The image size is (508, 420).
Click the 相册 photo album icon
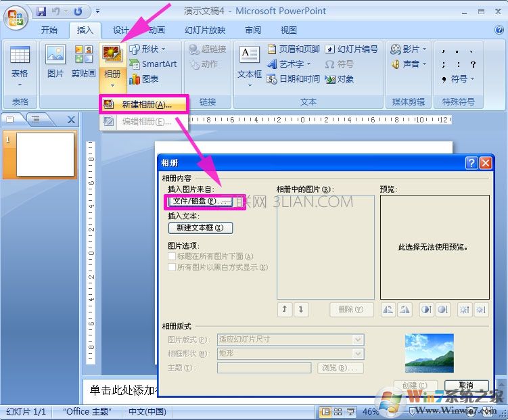click(112, 53)
